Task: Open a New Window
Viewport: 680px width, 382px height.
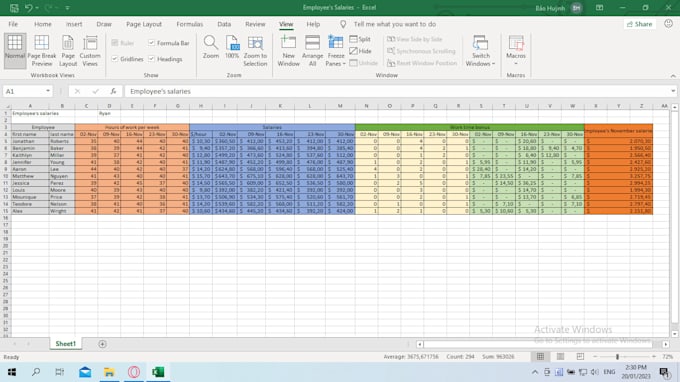Action: coord(288,51)
